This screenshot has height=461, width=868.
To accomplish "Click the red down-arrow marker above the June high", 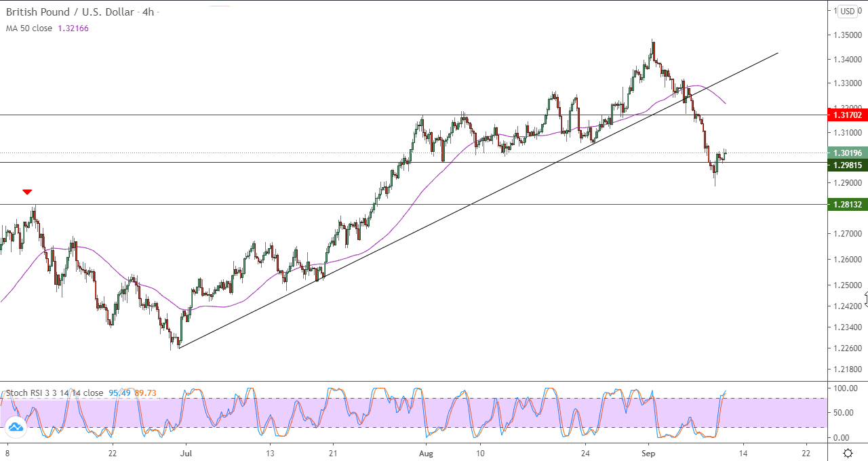I will [27, 193].
